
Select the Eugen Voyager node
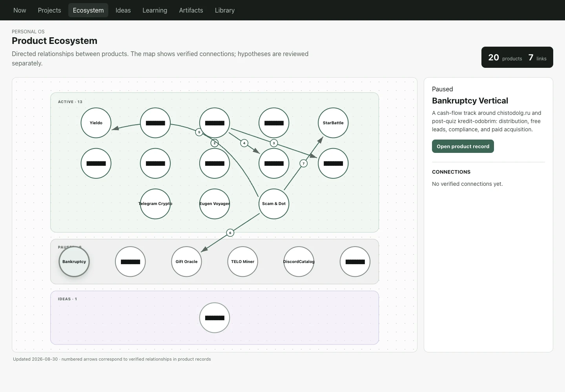click(215, 204)
